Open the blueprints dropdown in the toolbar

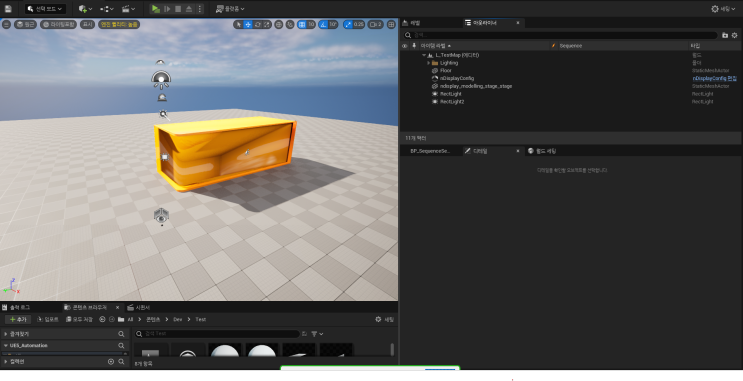pos(107,9)
